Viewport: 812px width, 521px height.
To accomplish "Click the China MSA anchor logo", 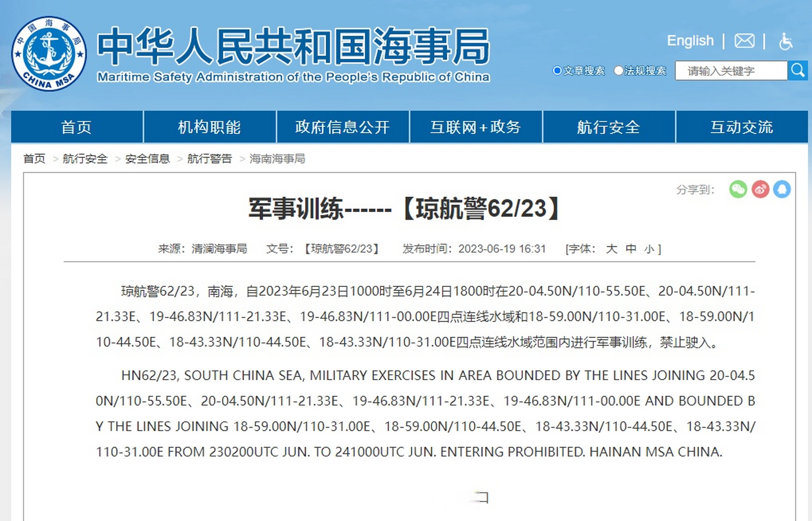I will (49, 54).
